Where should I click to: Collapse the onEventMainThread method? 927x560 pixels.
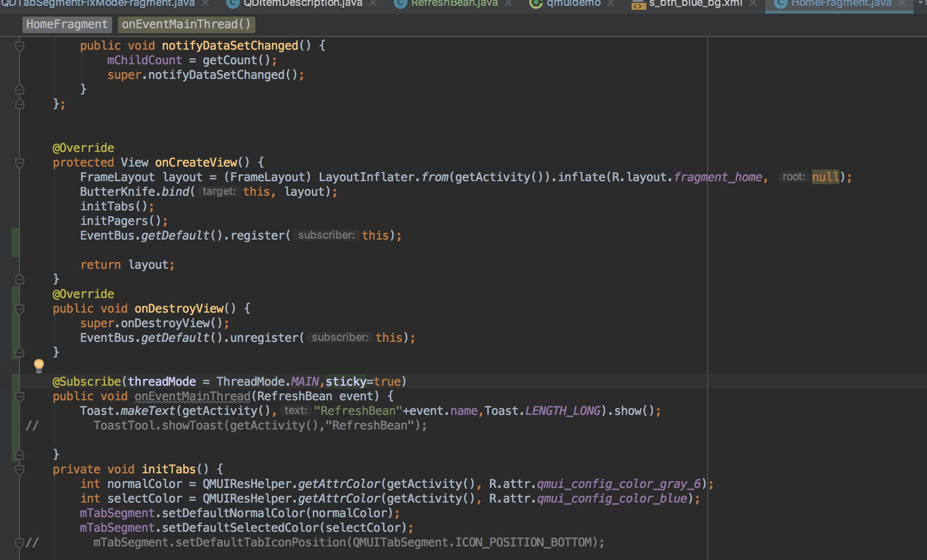(x=20, y=397)
